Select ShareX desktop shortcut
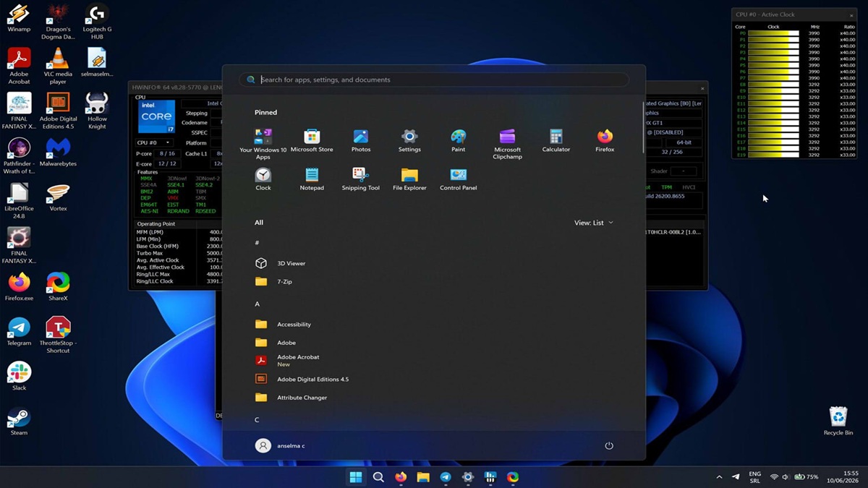Viewport: 868px width, 488px height. [x=58, y=286]
